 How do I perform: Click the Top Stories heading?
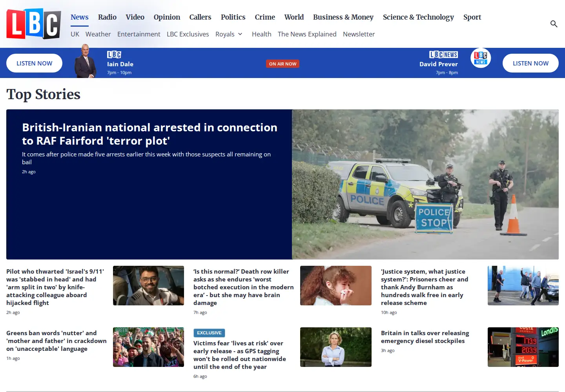pos(43,94)
